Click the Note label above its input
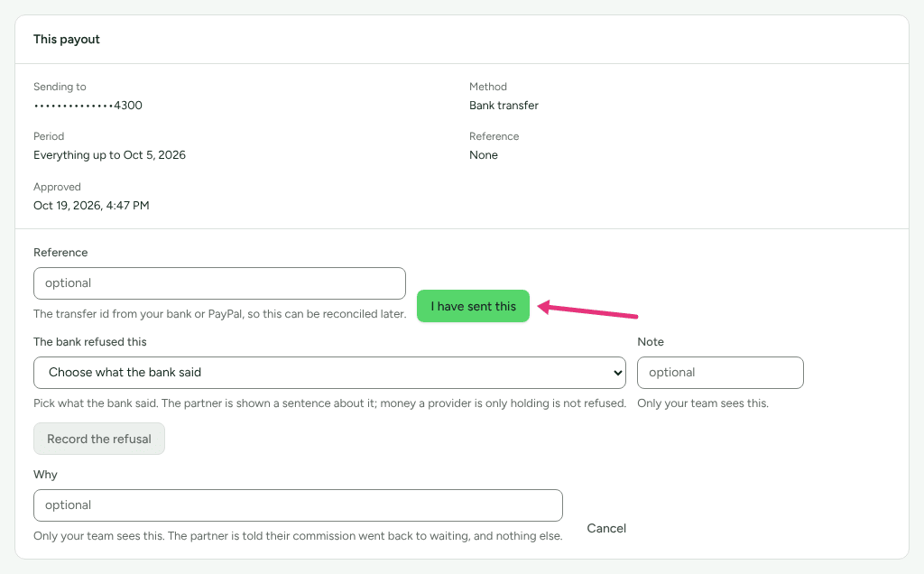This screenshot has width=924, height=574. point(651,342)
